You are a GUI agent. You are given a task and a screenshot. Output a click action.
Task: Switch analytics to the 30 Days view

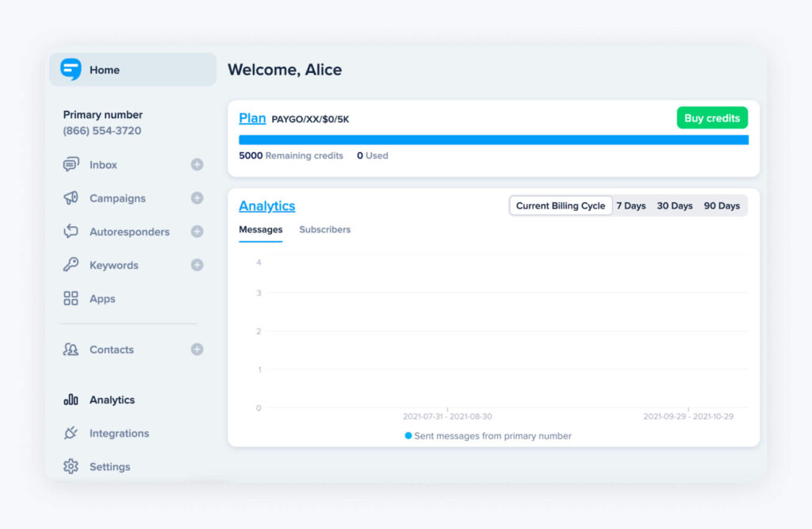[675, 205]
